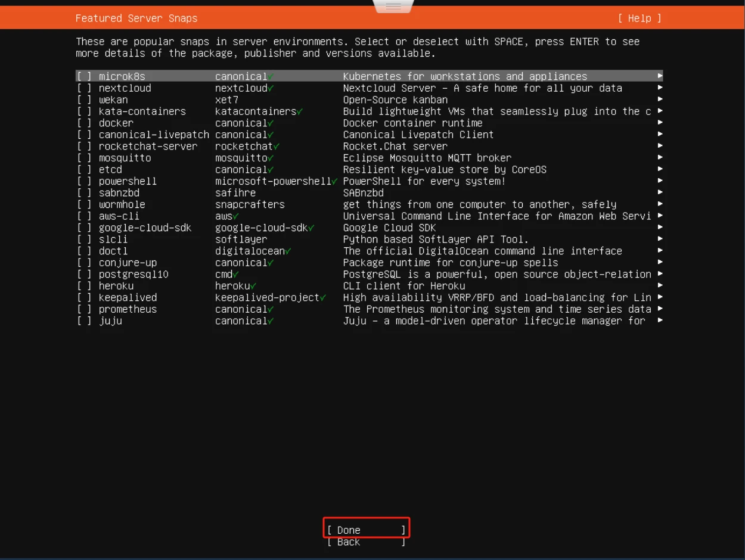Viewport: 745px width, 560px height.
Task: Show details arrow on the mosquitto row
Action: pos(660,157)
